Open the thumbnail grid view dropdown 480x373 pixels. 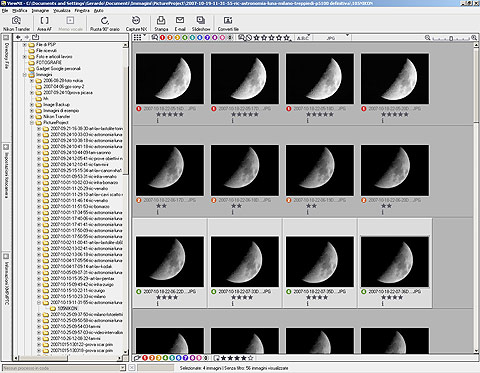[138, 38]
